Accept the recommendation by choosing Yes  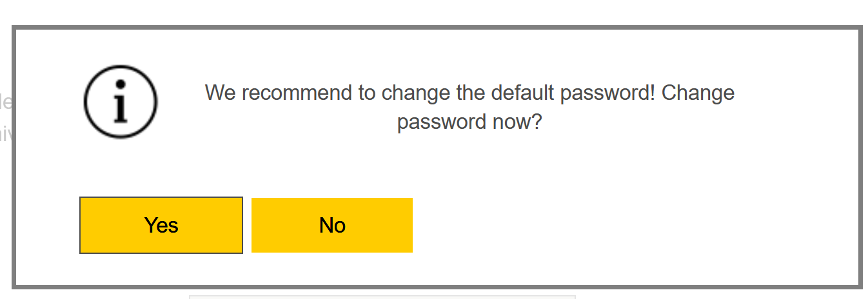161,225
